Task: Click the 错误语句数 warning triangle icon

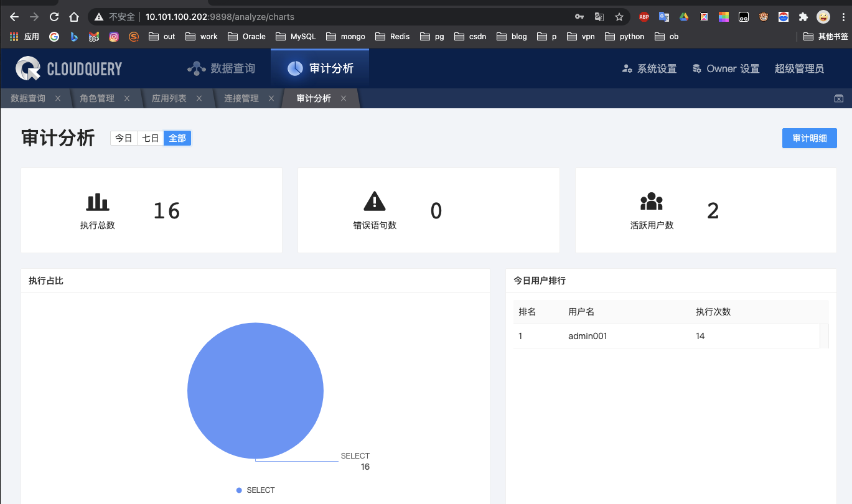Action: pyautogui.click(x=374, y=200)
